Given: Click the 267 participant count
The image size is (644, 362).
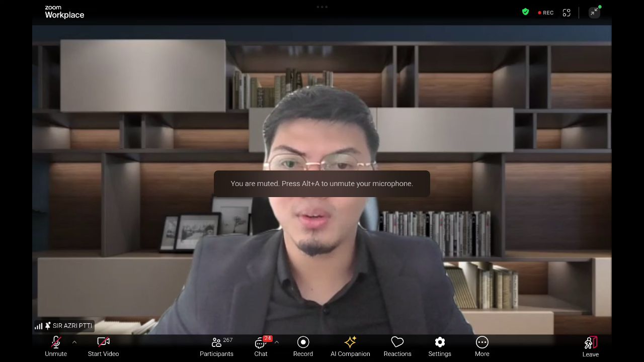Looking at the screenshot, I should click(228, 340).
